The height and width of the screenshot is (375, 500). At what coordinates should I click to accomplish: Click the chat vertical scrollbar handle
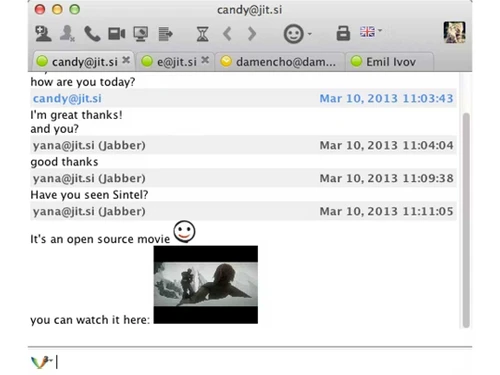pos(466,220)
